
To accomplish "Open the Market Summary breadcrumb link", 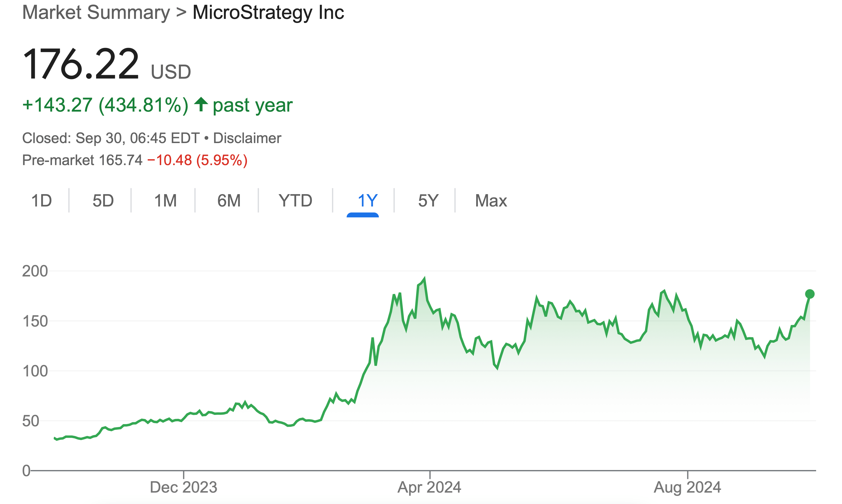I will 96,13.
